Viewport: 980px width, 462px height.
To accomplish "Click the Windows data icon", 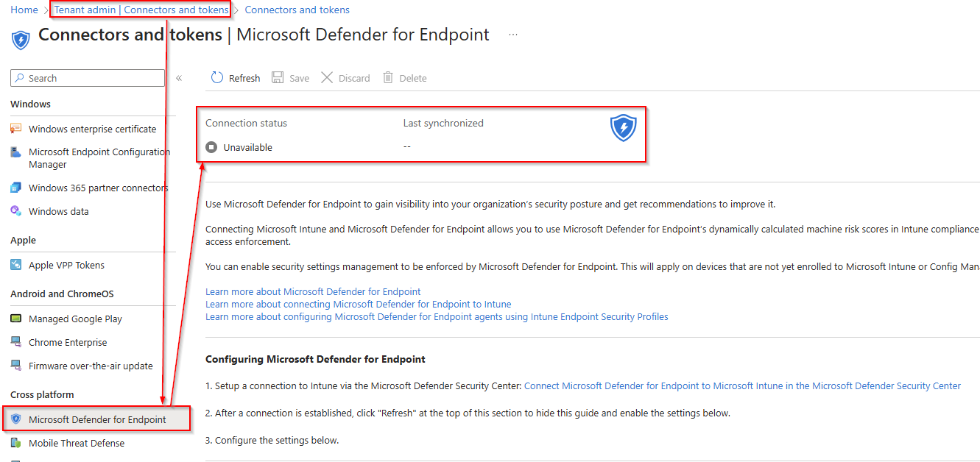I will (16, 211).
